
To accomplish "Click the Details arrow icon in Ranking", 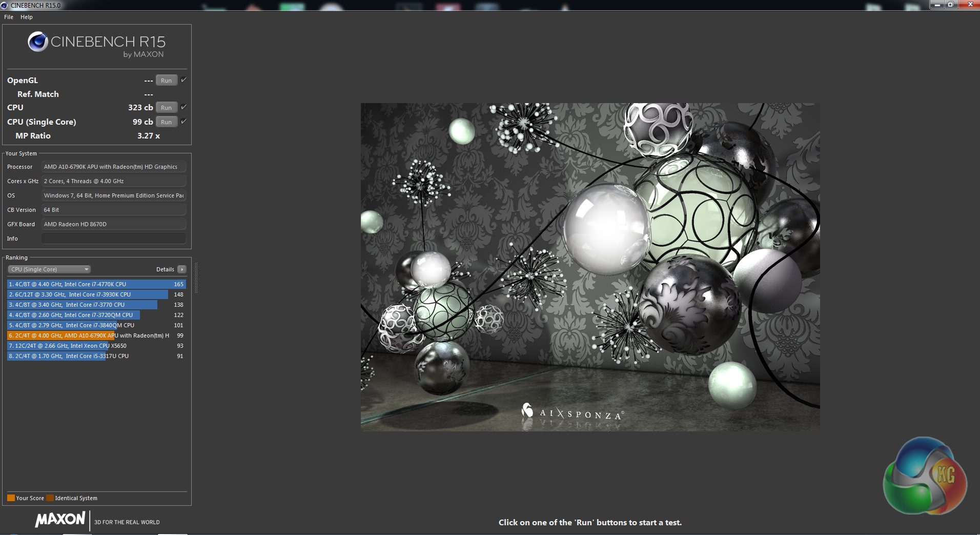I will [x=182, y=269].
